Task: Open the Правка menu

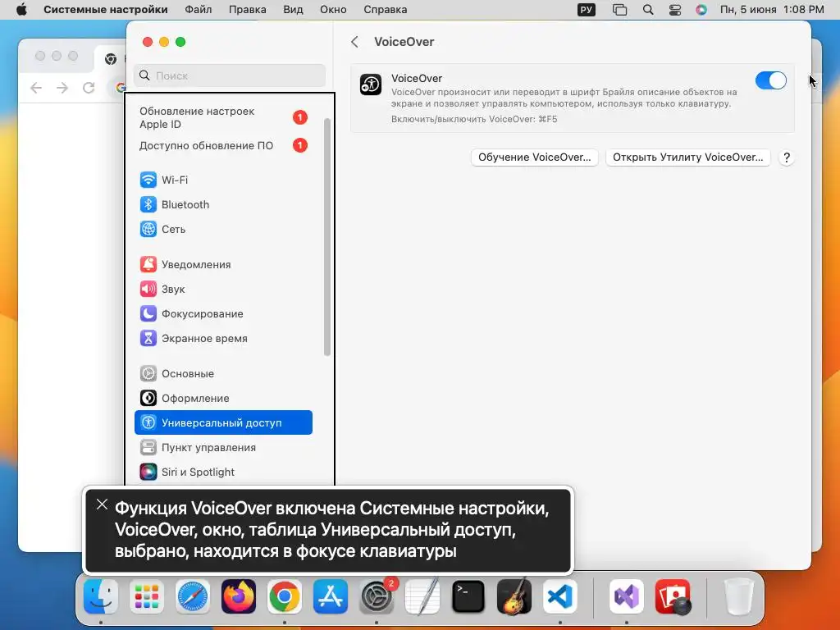Action: coord(248,10)
